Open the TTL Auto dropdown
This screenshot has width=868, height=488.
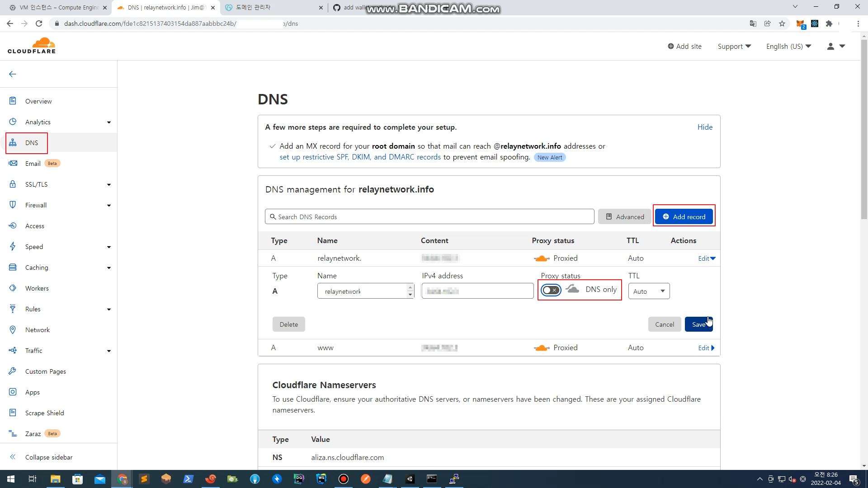click(x=649, y=291)
